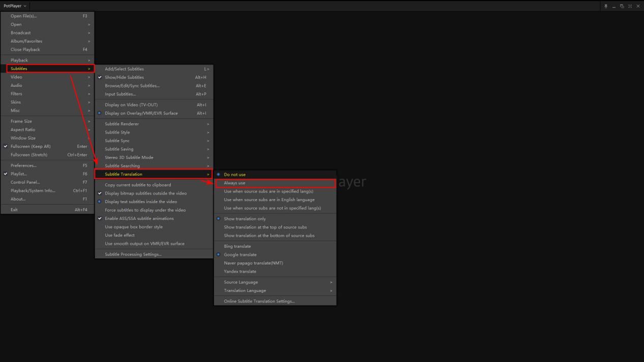Screen dimensions: 644x362
Task: Open Preferences...
Action: point(48,165)
